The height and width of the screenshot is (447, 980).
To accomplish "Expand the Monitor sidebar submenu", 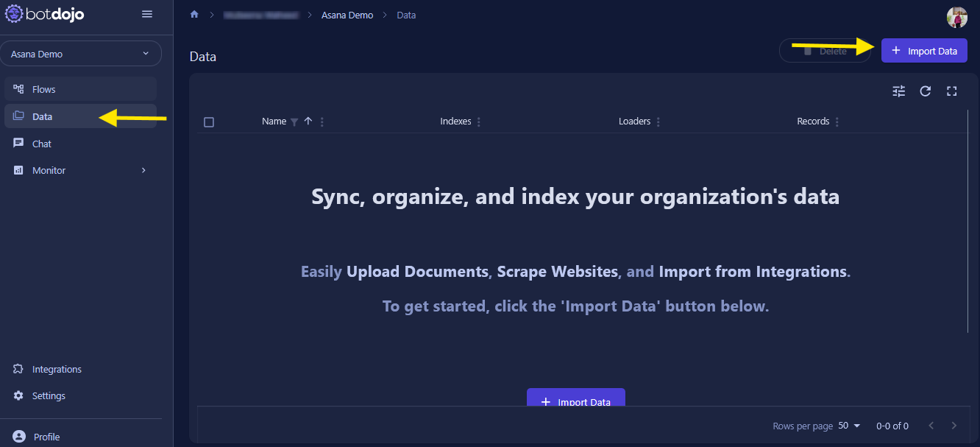I will coord(143,171).
